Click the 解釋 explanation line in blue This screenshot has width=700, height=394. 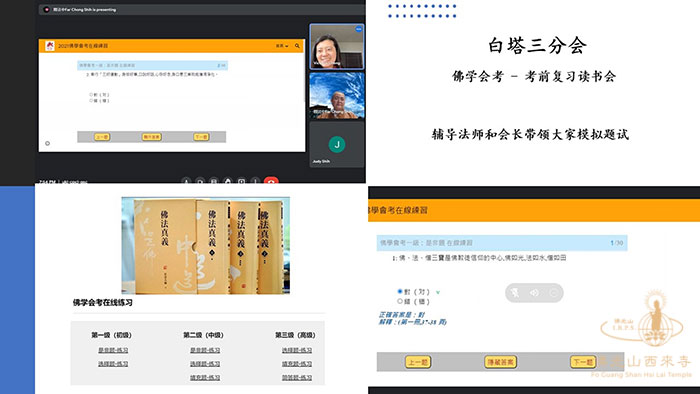(x=413, y=322)
